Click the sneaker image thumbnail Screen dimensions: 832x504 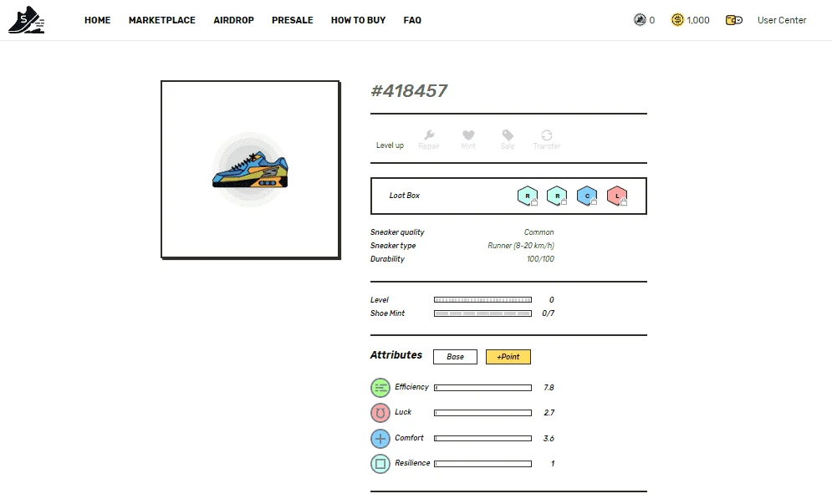[x=250, y=169]
